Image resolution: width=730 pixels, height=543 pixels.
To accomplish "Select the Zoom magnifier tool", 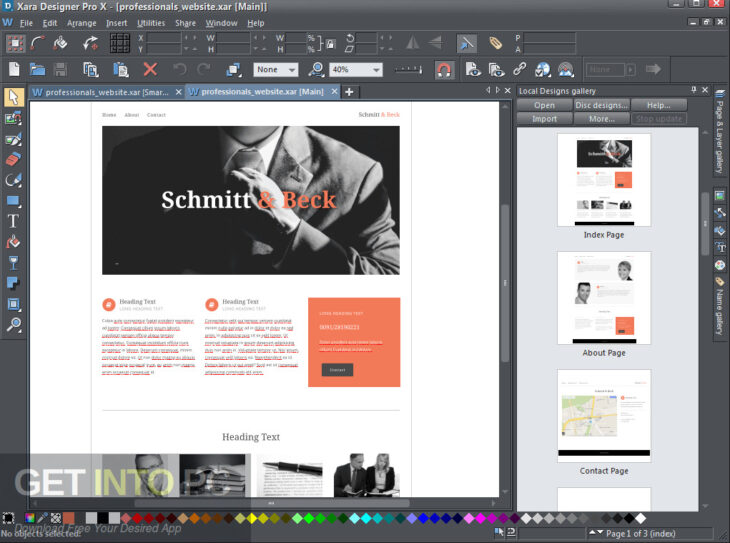I will tap(13, 325).
